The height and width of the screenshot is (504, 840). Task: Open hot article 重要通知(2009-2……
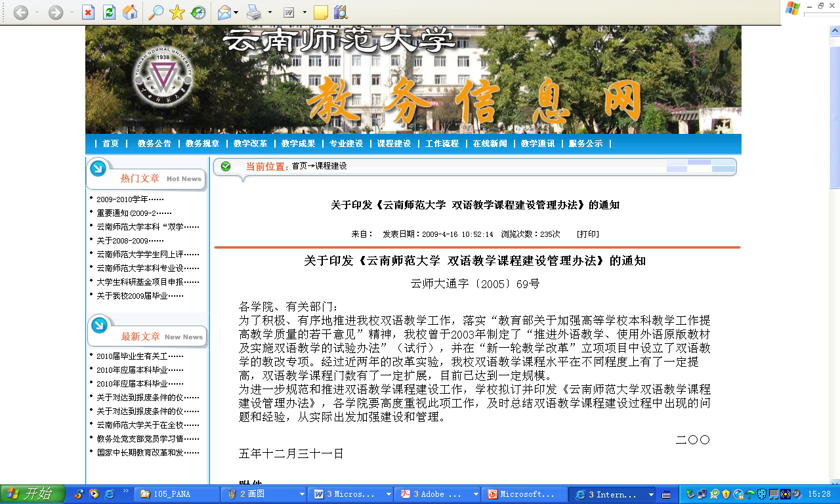134,213
